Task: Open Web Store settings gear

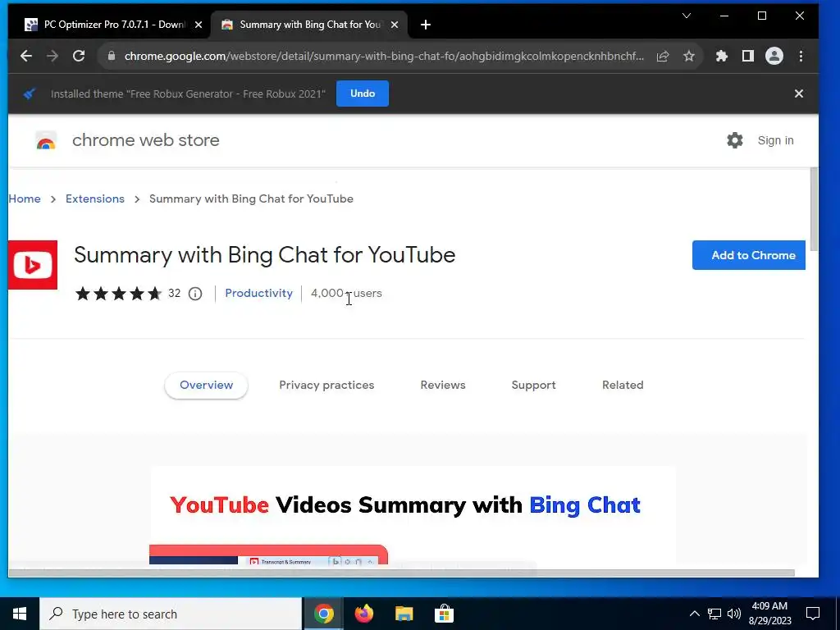Action: [734, 140]
